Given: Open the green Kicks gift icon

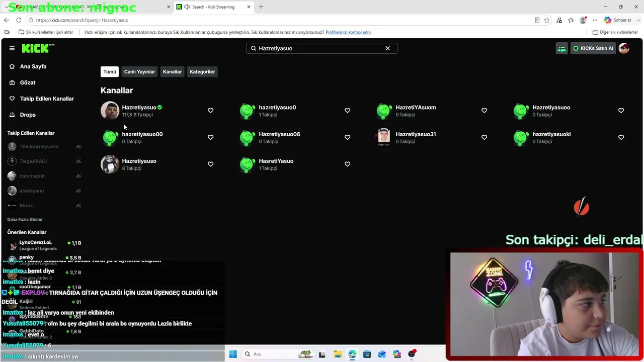Looking at the screenshot, I should coord(561,48).
